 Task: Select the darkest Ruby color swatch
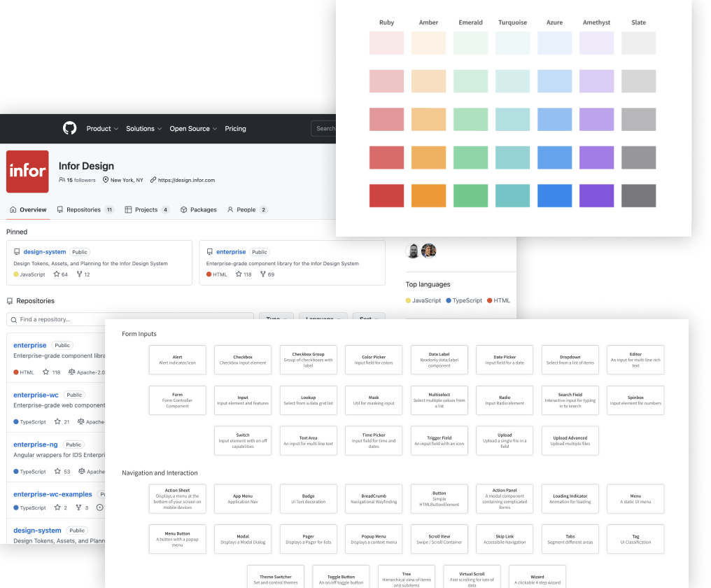click(x=386, y=195)
